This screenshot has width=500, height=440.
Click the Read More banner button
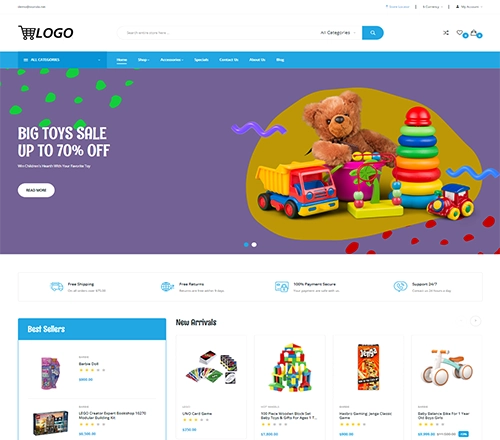tap(36, 190)
